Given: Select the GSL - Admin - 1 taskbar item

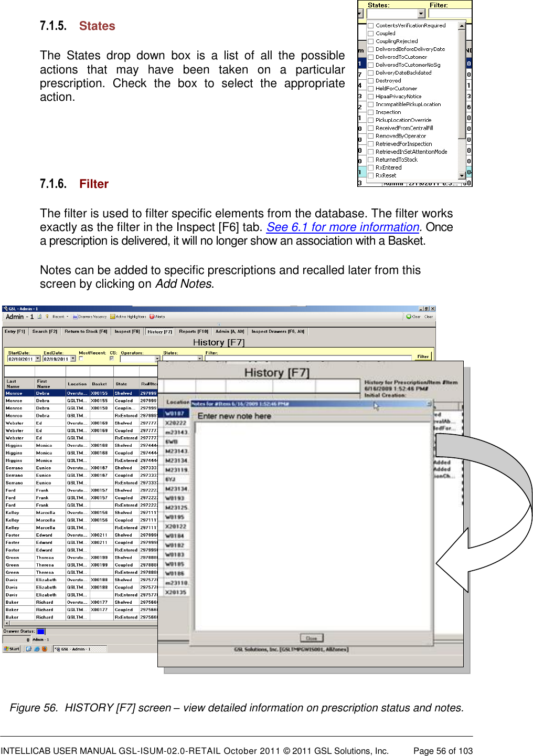Looking at the screenshot, I should point(76,649).
